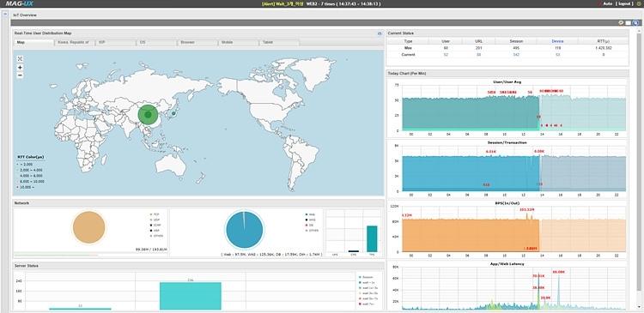The image size is (644, 313).
Task: Open the ISP tab
Action: 115,42
